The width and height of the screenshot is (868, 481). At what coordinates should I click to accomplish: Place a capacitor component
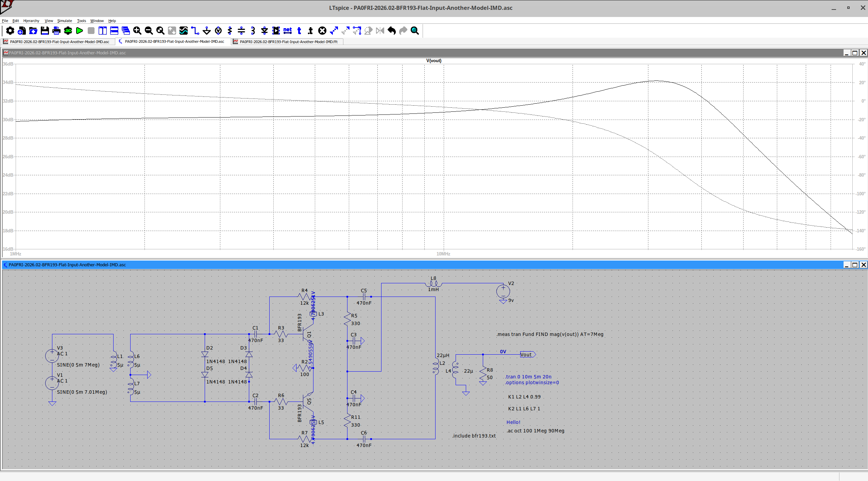pyautogui.click(x=241, y=31)
